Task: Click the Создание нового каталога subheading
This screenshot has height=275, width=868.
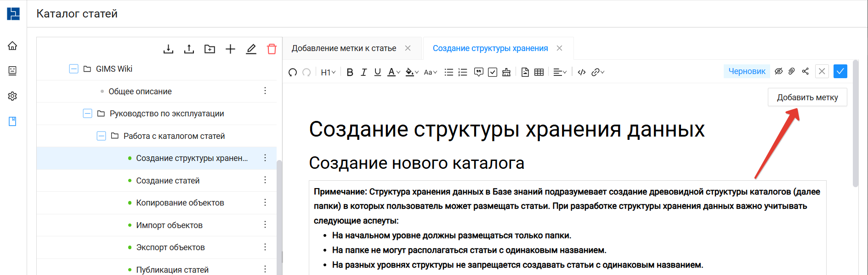Action: 416,163
